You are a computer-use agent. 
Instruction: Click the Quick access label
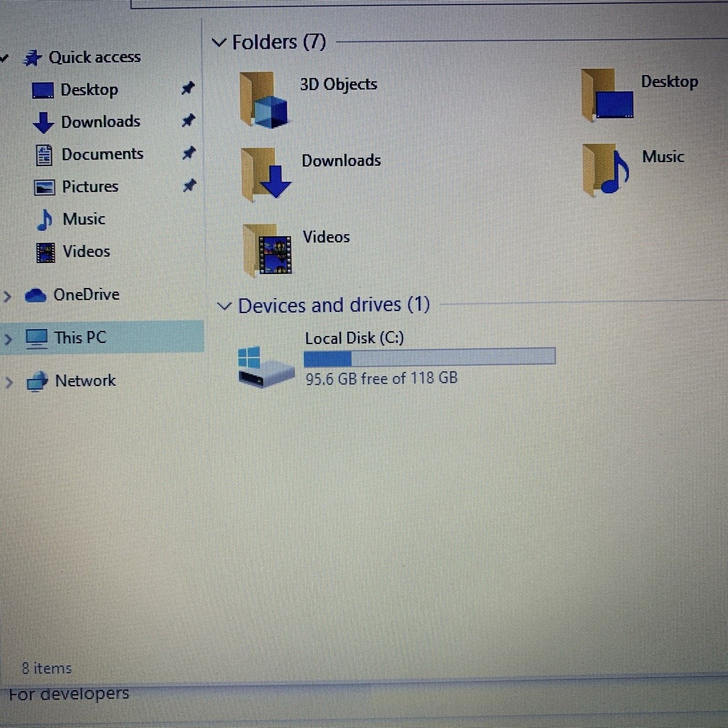click(x=95, y=57)
